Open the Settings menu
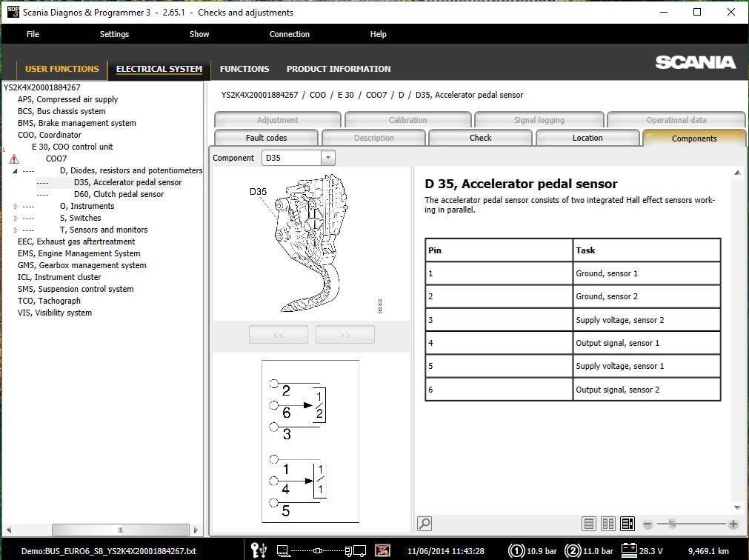 pyautogui.click(x=114, y=34)
